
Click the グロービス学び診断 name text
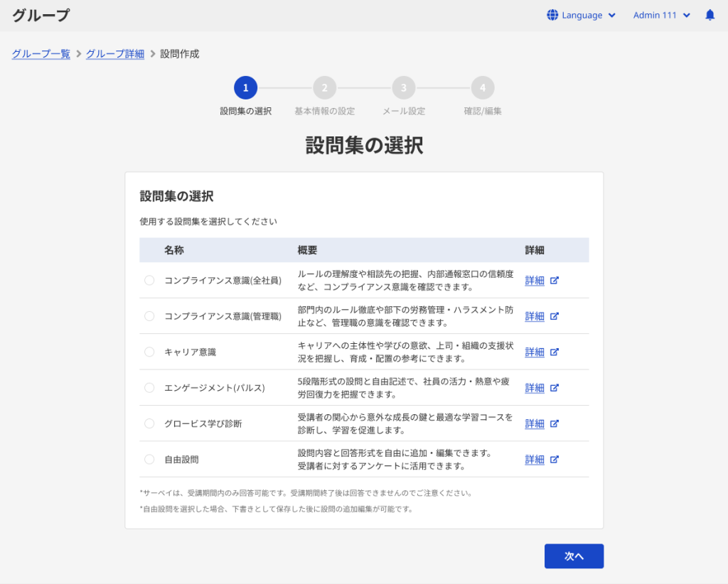[203, 423]
